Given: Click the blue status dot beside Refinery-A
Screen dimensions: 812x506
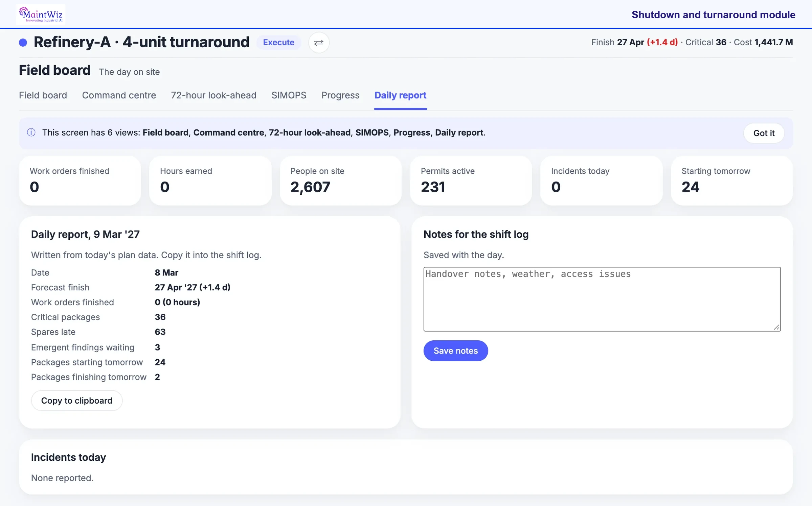Looking at the screenshot, I should point(23,43).
